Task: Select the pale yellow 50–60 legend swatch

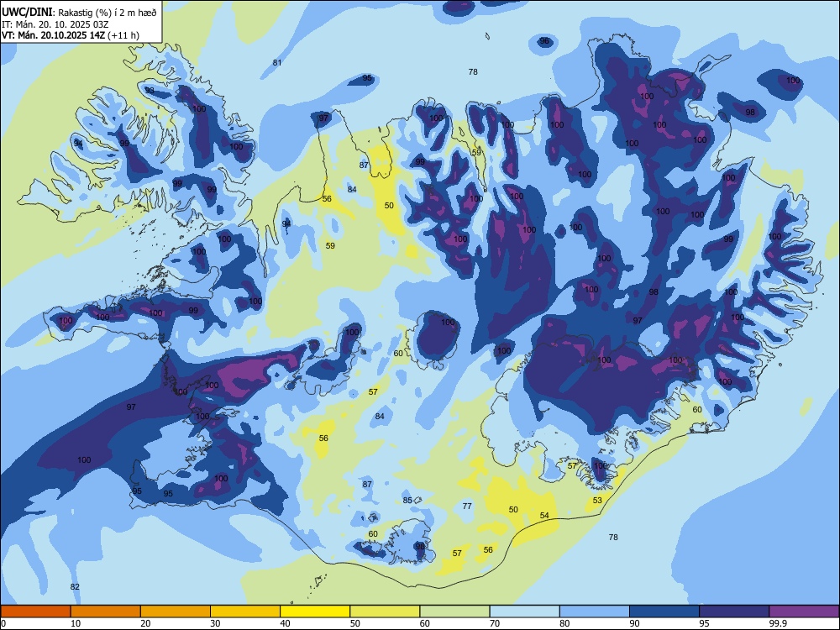Action: 385,612
